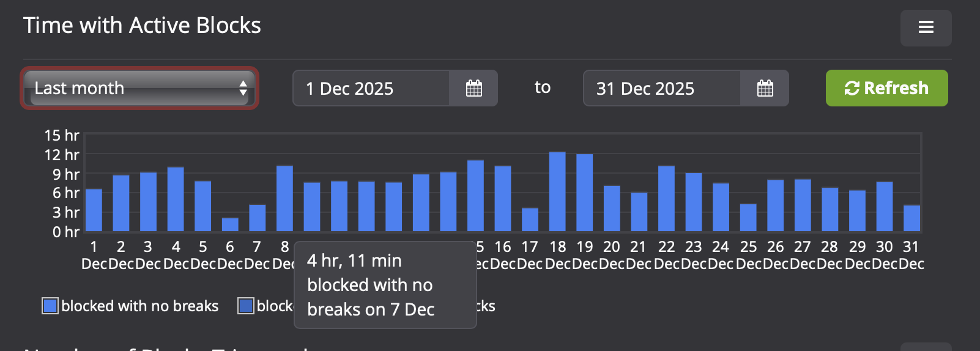Select the 31 Dec bar
The height and width of the screenshot is (351, 980).
click(x=911, y=218)
